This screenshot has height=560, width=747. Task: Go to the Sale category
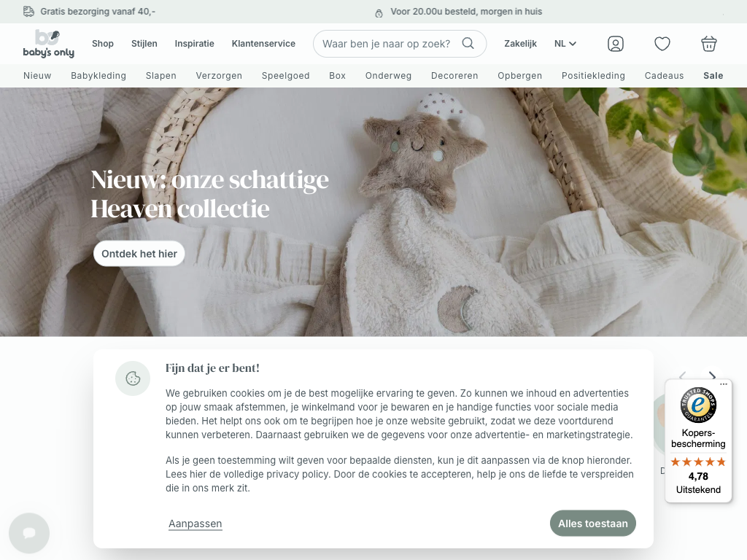(713, 76)
